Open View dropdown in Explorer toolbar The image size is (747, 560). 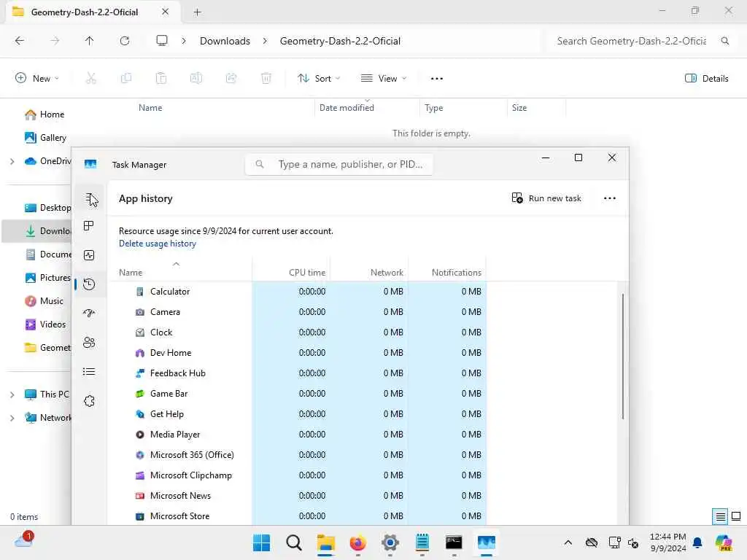click(x=384, y=79)
